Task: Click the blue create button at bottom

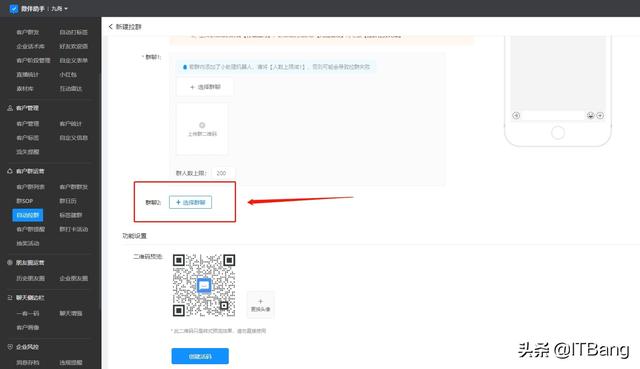Action: (200, 356)
